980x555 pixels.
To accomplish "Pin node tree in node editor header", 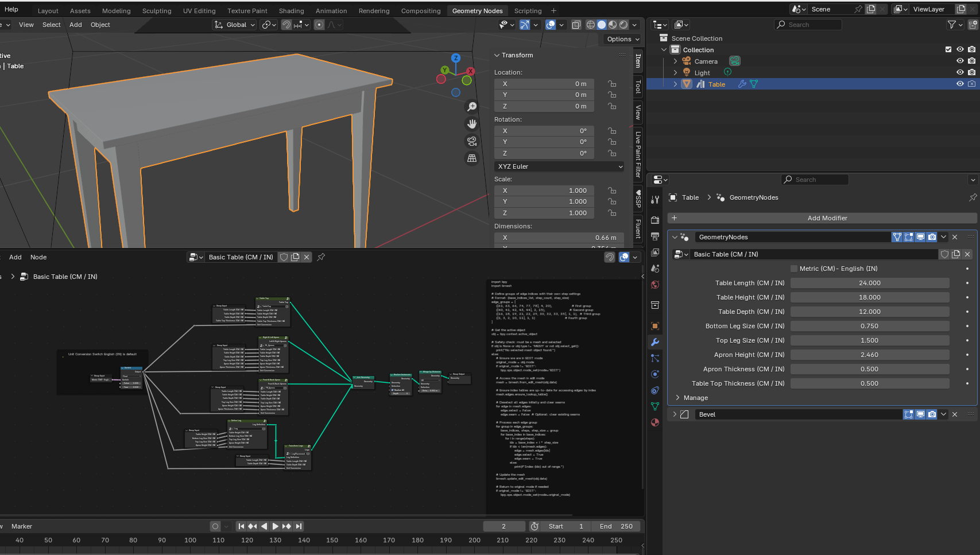I will coord(321,257).
